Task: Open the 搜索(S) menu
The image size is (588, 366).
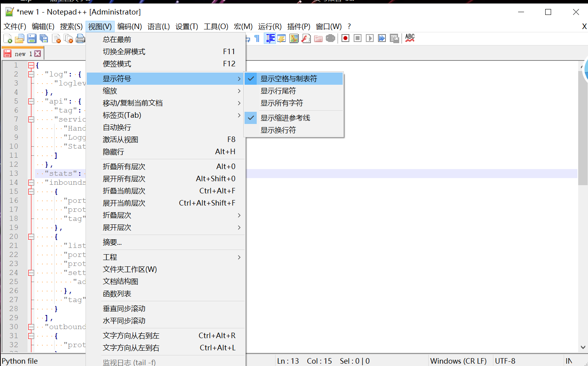Action: point(71,26)
